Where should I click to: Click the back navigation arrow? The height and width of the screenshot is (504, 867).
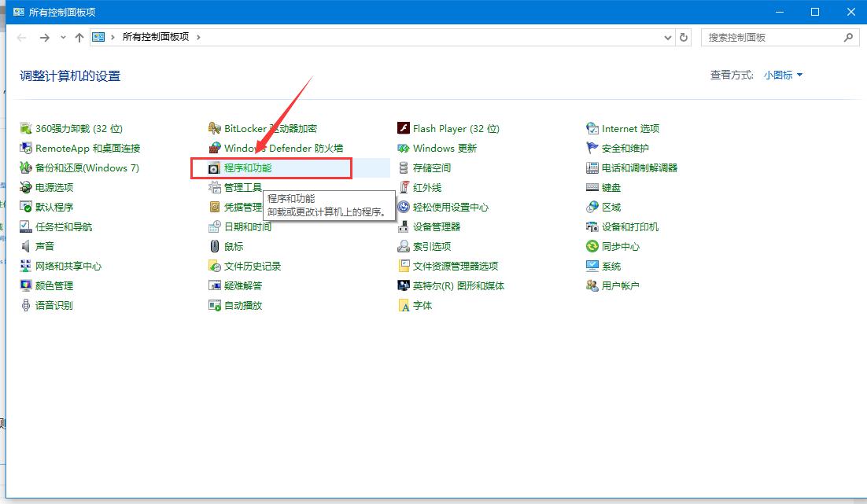pyautogui.click(x=21, y=37)
